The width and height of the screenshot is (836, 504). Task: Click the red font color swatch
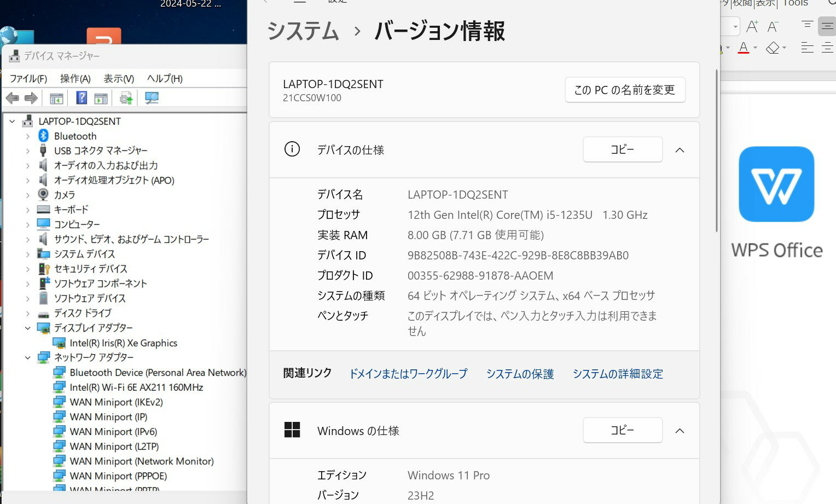[x=743, y=48]
